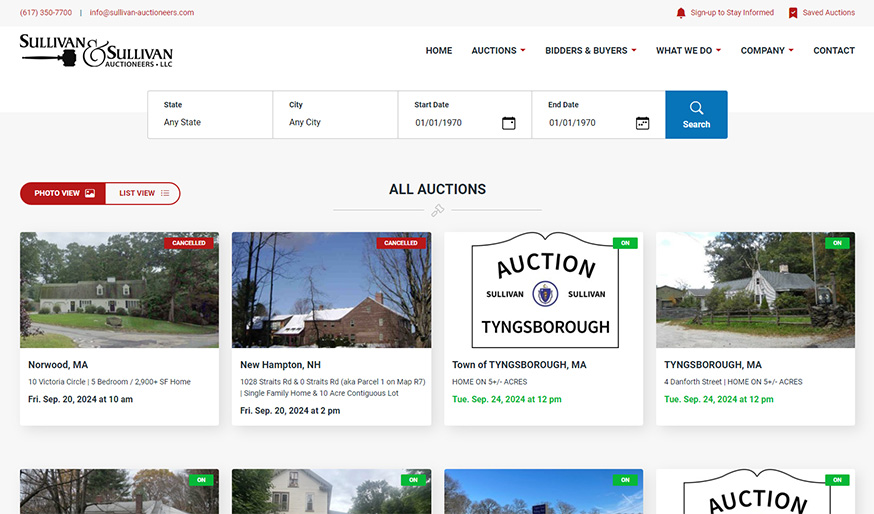Switch to List View
874x514 pixels.
(143, 193)
